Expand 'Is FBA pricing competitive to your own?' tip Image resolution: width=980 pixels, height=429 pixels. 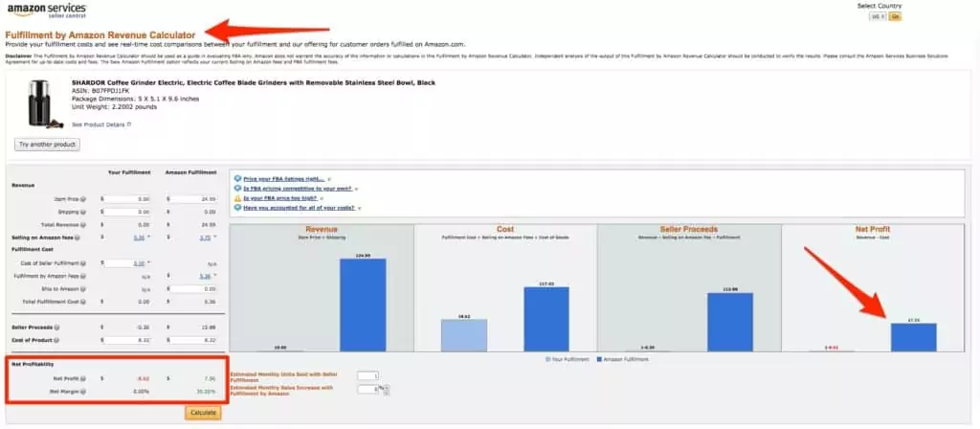[x=300, y=188]
